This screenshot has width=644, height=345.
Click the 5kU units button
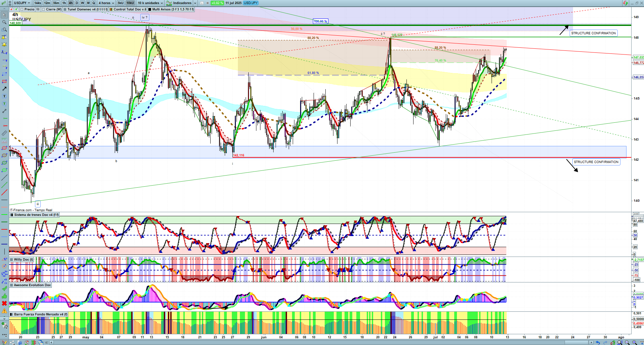click(120, 3)
